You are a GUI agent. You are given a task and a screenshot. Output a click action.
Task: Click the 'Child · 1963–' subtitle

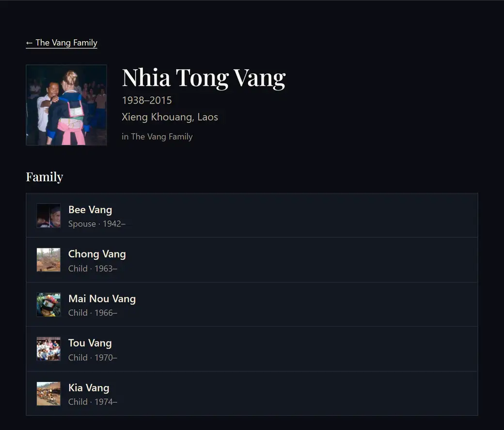(x=93, y=268)
